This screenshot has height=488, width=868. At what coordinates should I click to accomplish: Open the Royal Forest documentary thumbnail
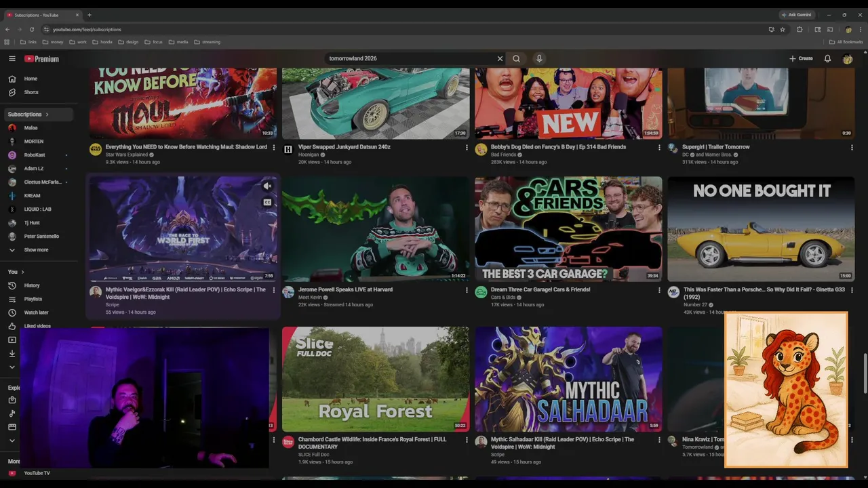click(x=376, y=380)
